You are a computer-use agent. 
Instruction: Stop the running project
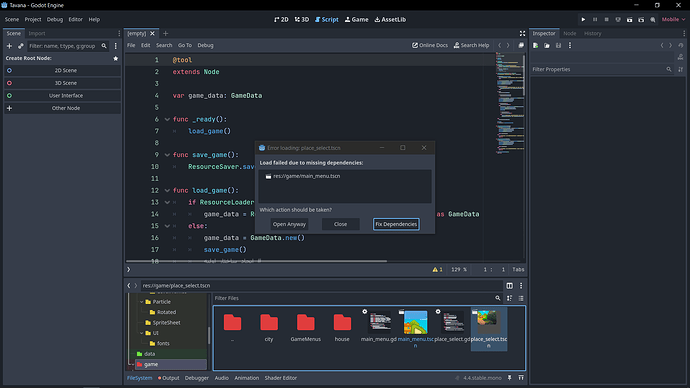[606, 19]
